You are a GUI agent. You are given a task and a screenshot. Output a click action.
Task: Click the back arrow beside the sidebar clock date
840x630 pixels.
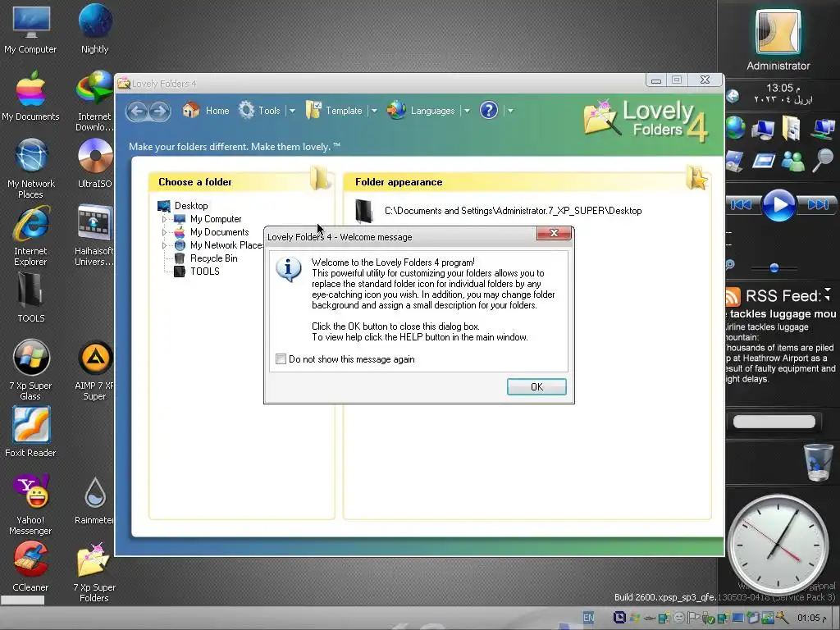733,96
